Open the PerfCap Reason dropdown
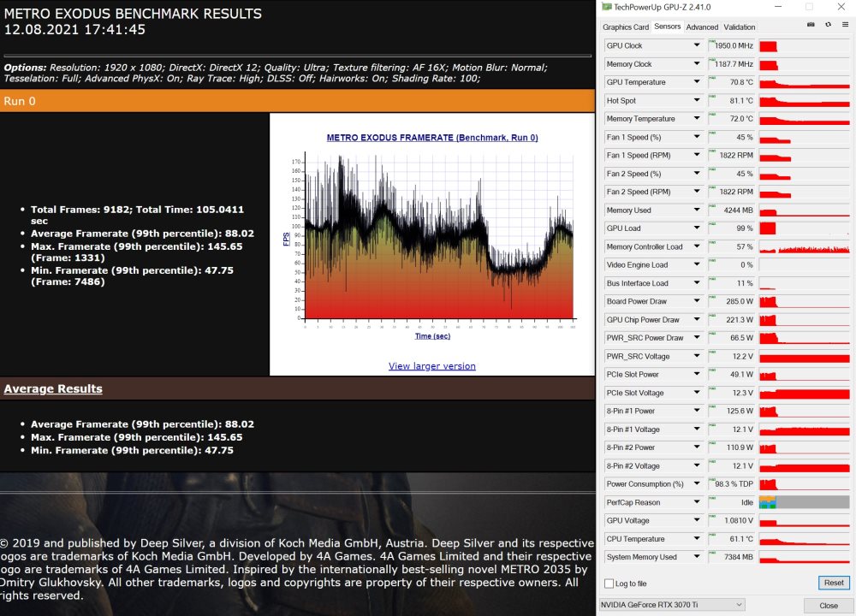This screenshot has width=856, height=616. (x=697, y=502)
